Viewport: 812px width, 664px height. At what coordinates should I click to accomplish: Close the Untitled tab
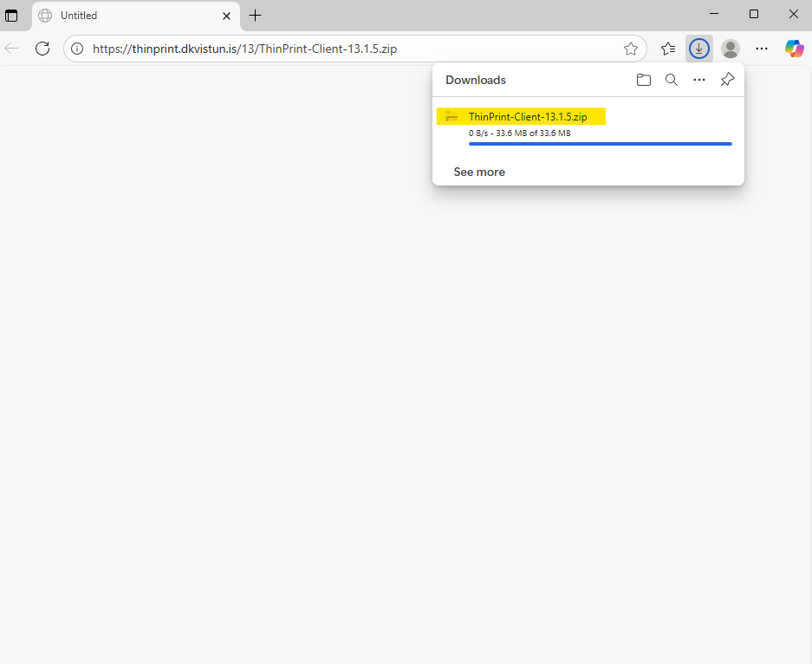point(227,16)
